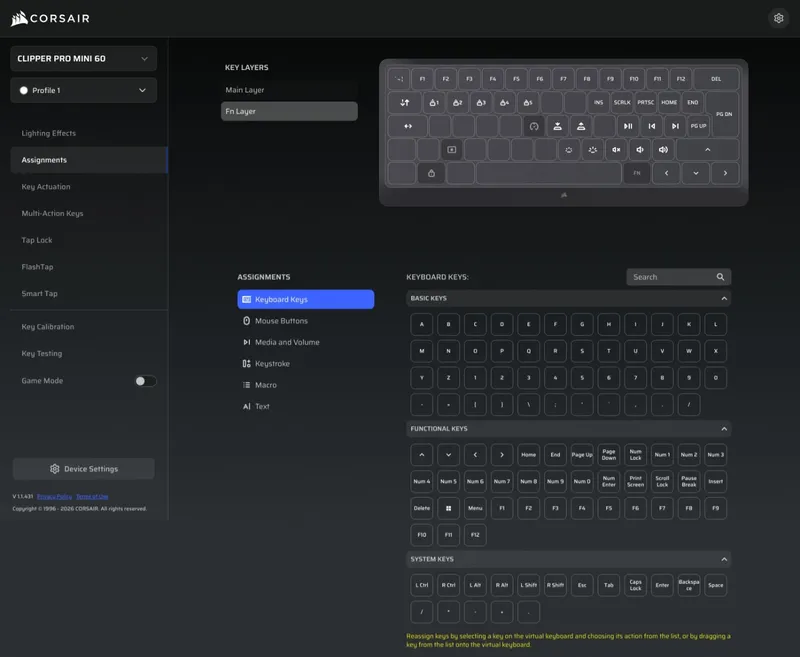Screen dimensions: 800x657
Task: Select the mute volume key on the virtual keyboard
Action: [616, 150]
